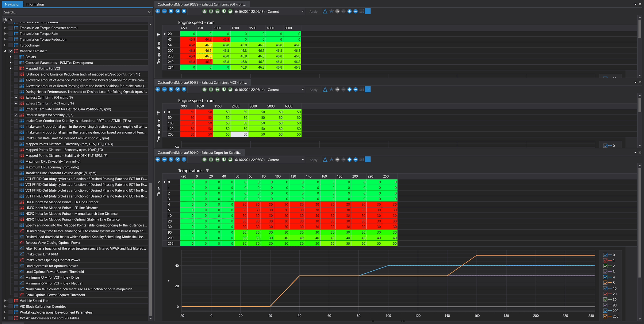Image resolution: width=644 pixels, height=324 pixels.
Task: Click the star icon in the Exhaust Target for Stability toolbar
Action: (331, 160)
